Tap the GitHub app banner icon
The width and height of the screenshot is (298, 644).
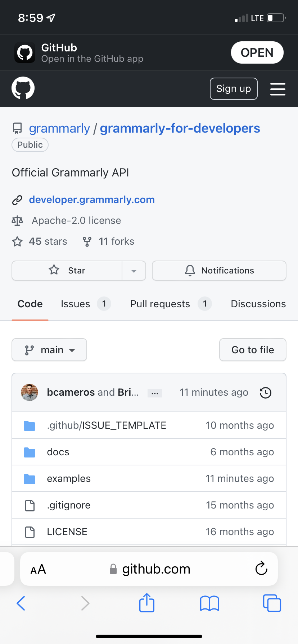click(x=25, y=52)
